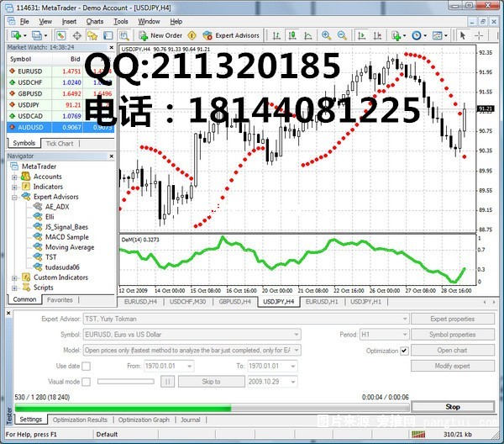
Task: Click the Indicators list toolbar icon
Action: (396, 35)
